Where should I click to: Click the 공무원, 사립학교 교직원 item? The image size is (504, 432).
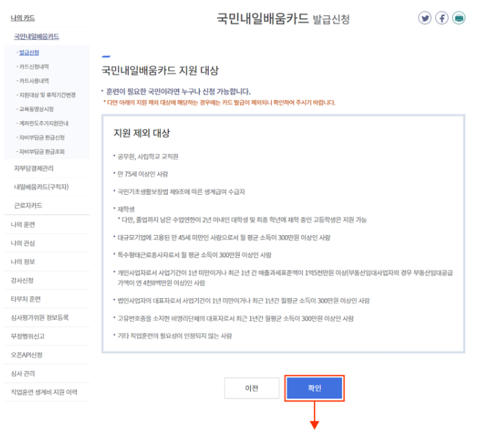click(148, 157)
